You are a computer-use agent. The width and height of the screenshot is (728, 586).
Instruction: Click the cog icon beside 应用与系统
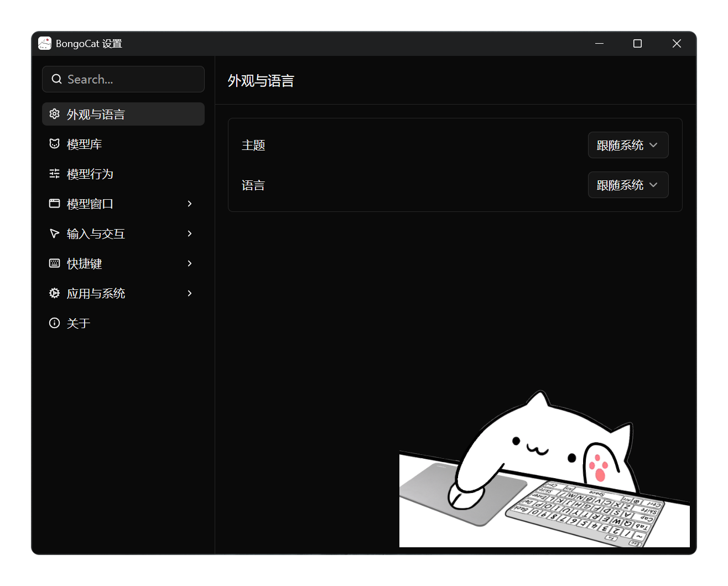pos(54,293)
